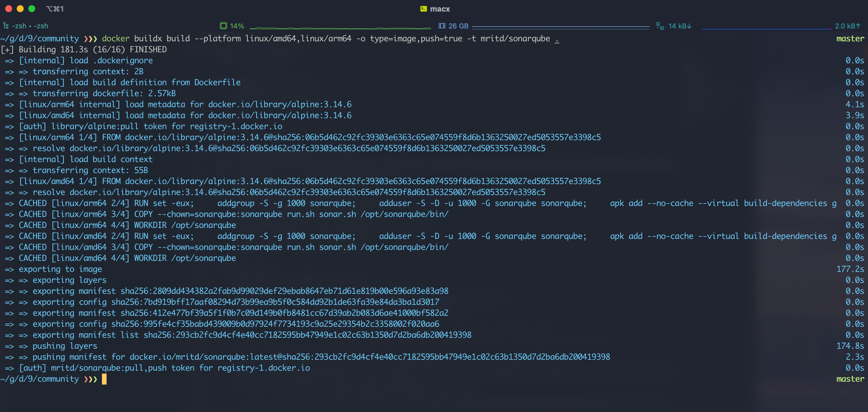Close the terminal window with red button

pyautogui.click(x=9, y=9)
